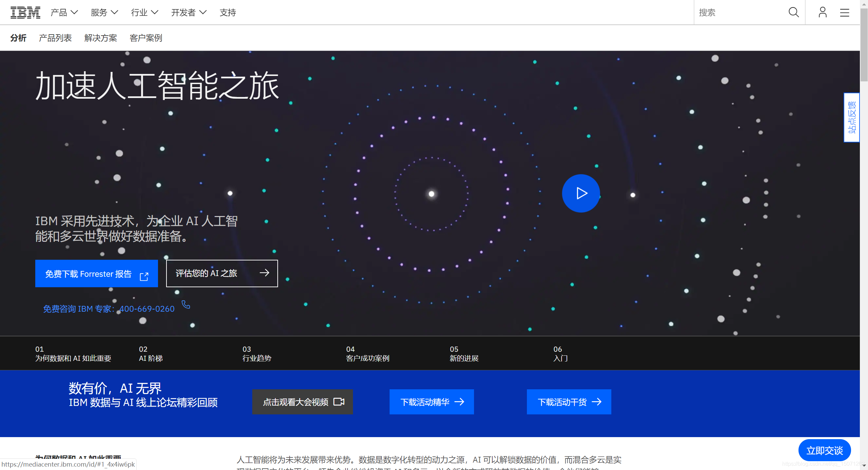Select the 产品列表 tab
Image resolution: width=868 pixels, height=470 pixels.
[55, 38]
